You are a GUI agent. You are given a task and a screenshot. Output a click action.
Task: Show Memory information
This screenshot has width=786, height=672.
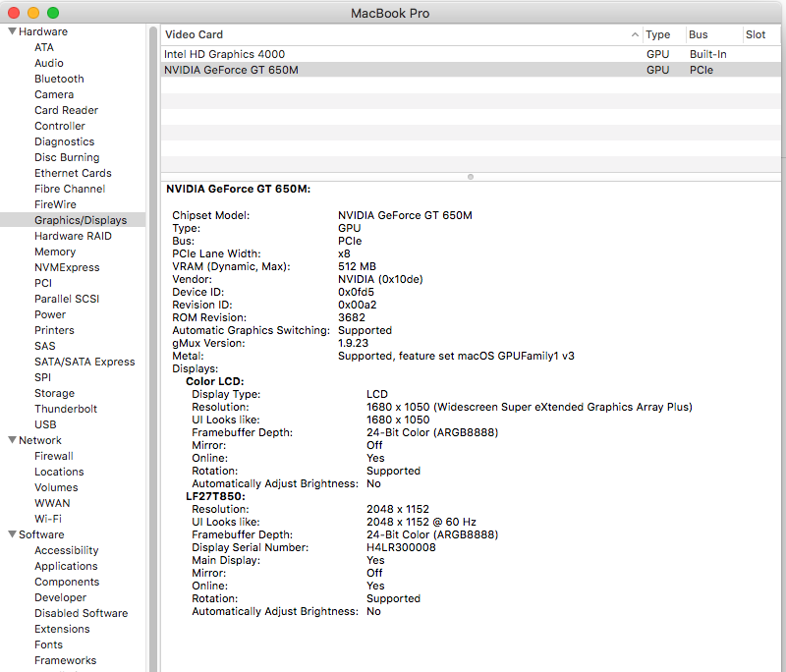55,252
